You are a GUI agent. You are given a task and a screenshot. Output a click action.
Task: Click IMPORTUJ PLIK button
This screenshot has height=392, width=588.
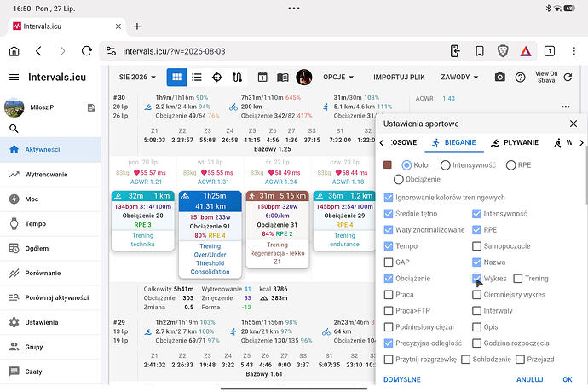click(399, 77)
